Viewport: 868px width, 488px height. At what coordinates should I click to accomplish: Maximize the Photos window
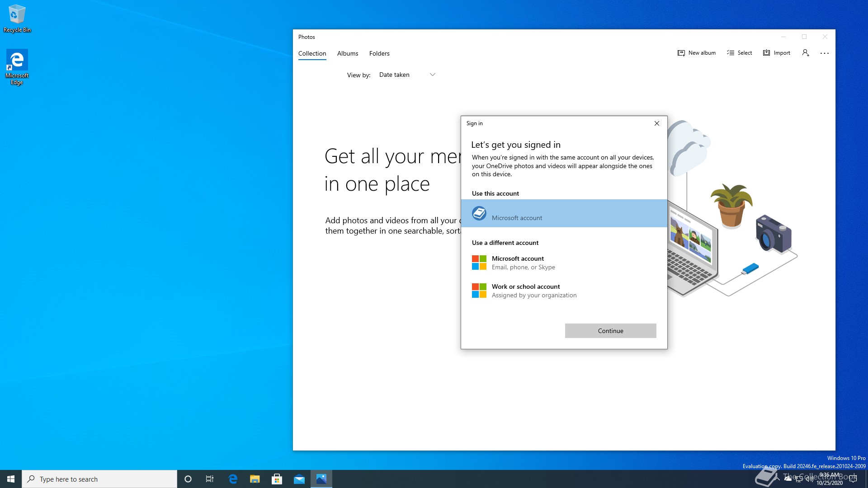click(x=804, y=37)
